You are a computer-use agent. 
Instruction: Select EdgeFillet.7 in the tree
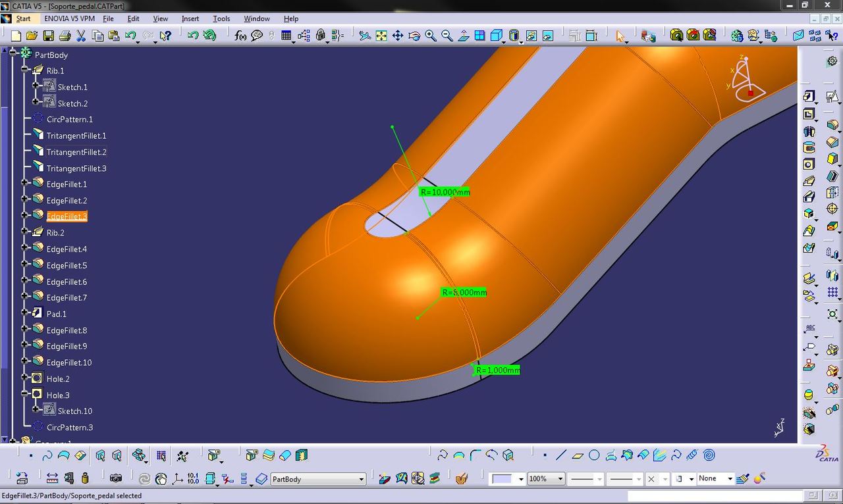click(x=67, y=297)
